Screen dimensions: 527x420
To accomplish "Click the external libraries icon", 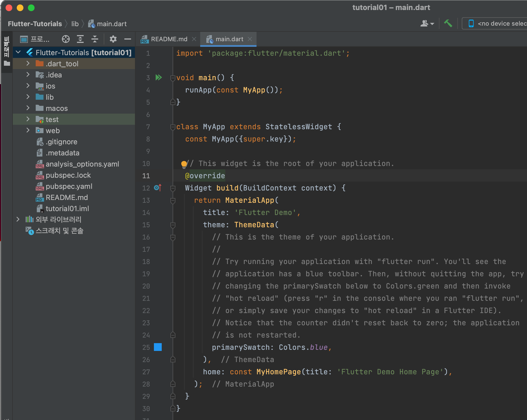I will click(x=30, y=219).
